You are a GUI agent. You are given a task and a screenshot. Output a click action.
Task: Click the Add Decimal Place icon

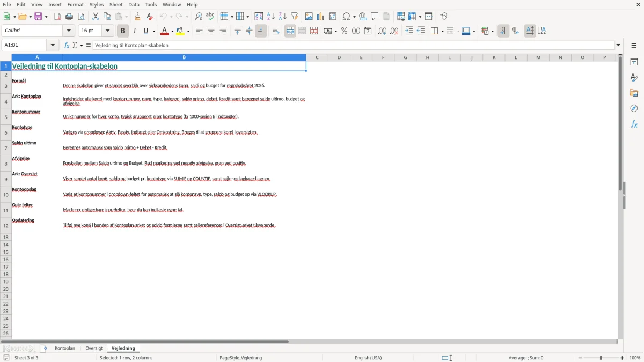[x=382, y=31]
